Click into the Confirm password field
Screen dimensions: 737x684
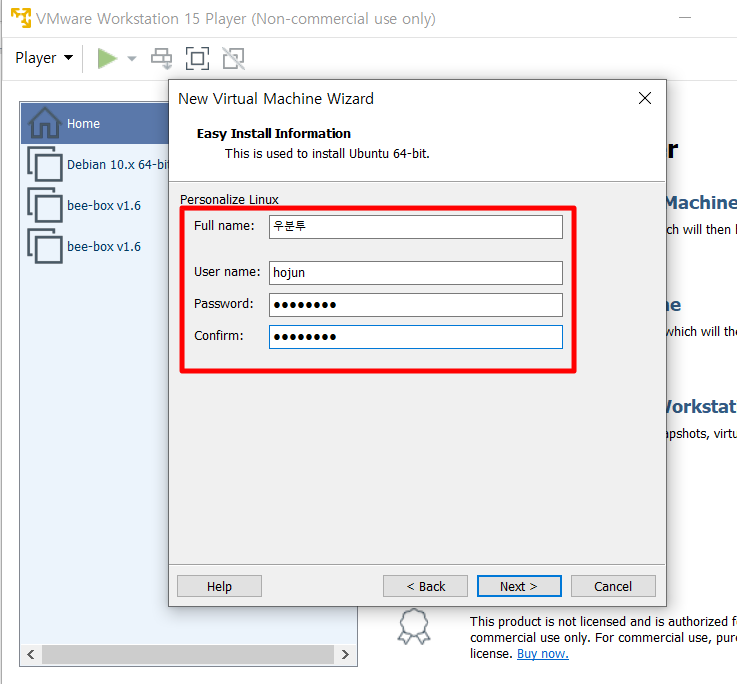416,337
